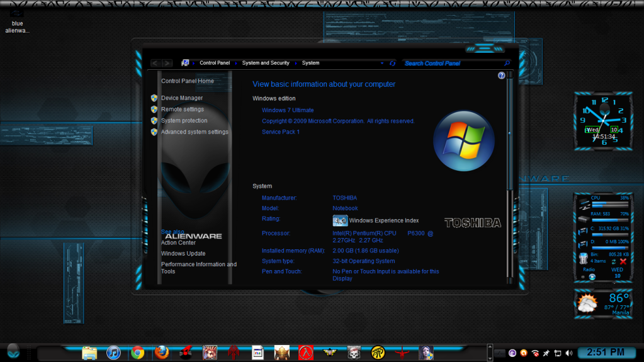Screen dimensions: 644x362
Task: Click the C: drive usage bar
Action: pyautogui.click(x=610, y=235)
